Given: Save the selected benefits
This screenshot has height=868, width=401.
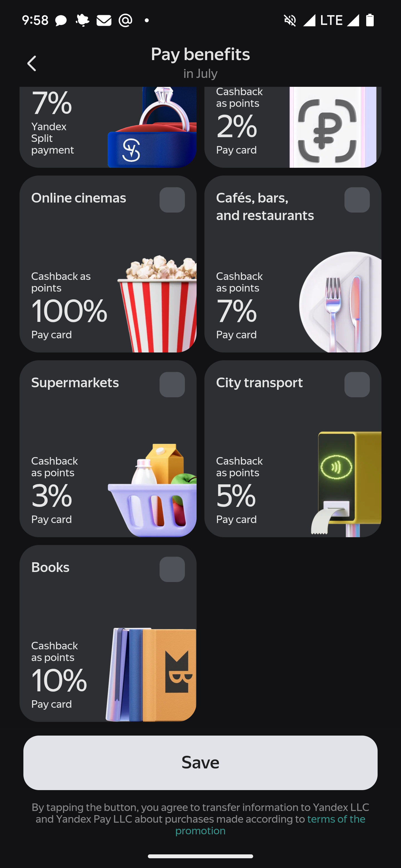Looking at the screenshot, I should pyautogui.click(x=200, y=763).
